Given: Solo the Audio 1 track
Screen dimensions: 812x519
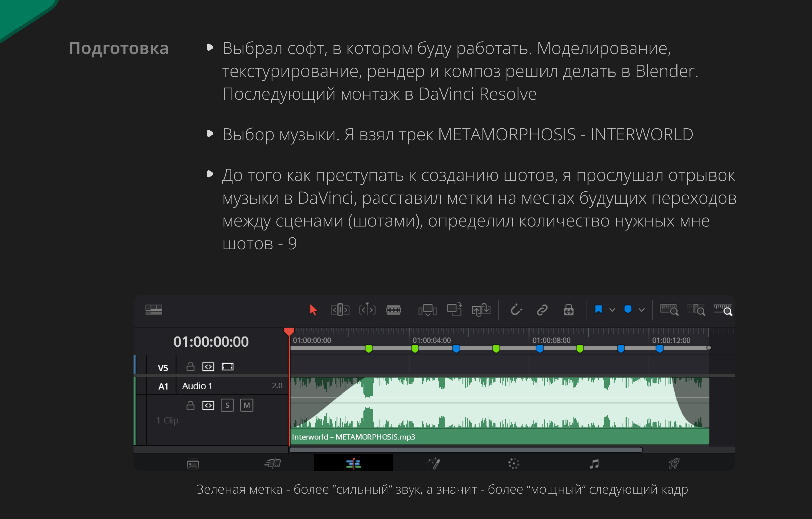Looking at the screenshot, I should tap(227, 405).
